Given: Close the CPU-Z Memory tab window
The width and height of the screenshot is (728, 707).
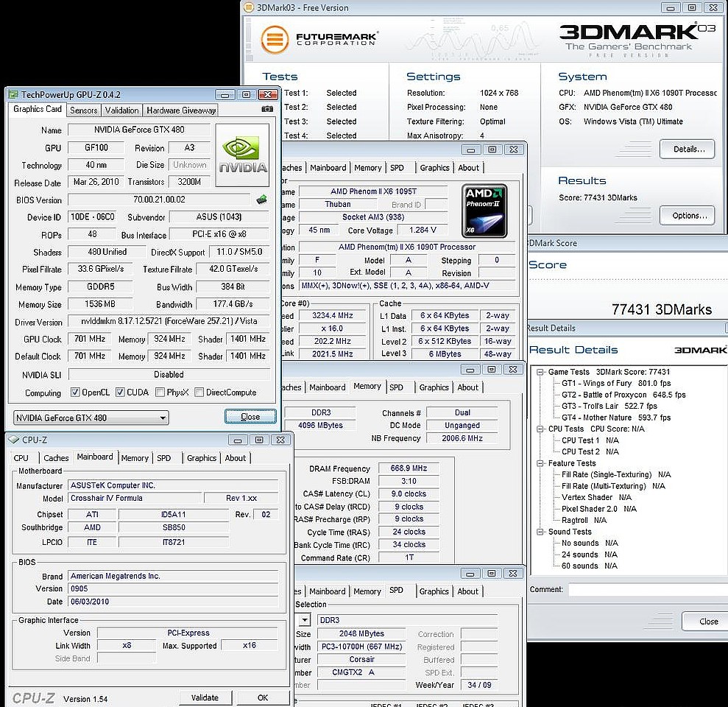Looking at the screenshot, I should [x=513, y=369].
